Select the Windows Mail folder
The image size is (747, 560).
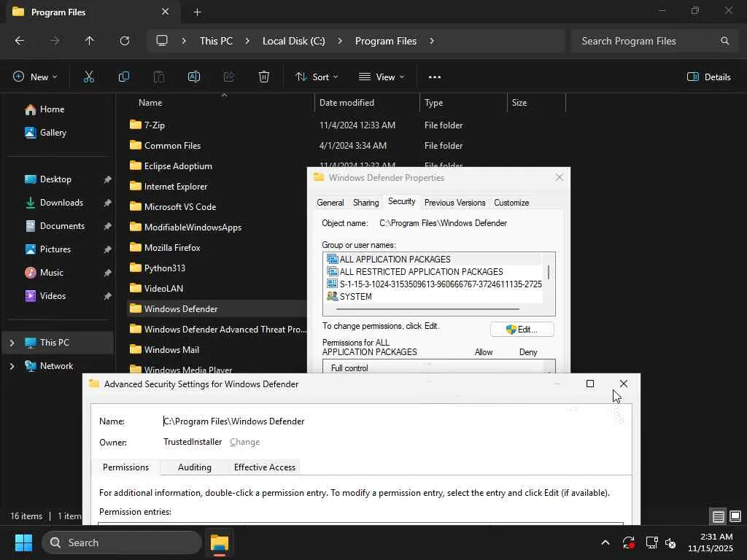pos(171,349)
